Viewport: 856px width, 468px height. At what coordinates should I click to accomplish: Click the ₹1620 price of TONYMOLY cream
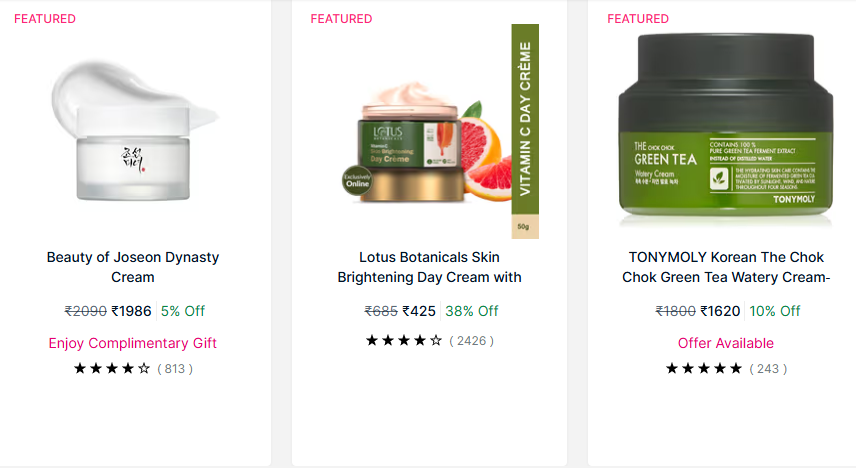pos(720,311)
